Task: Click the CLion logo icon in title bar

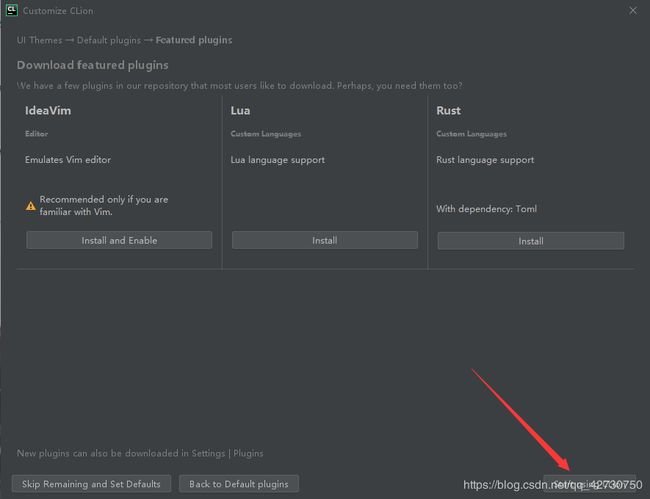Action: pos(12,10)
